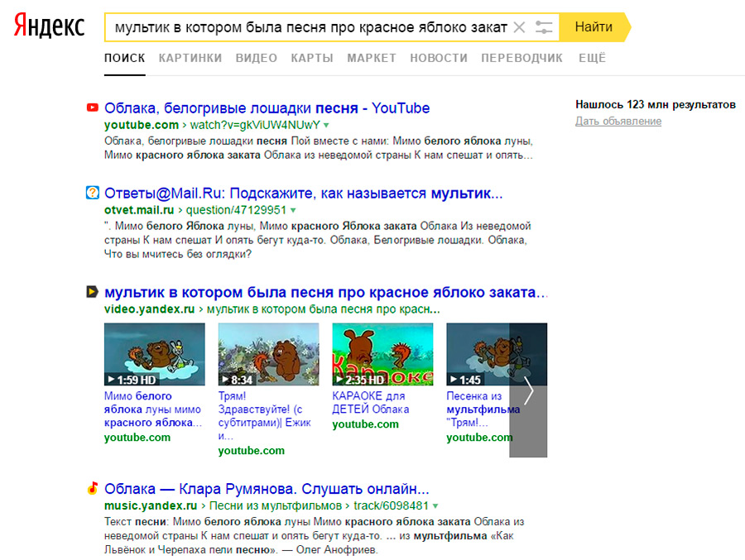Clear the search query with the X icon
745x560 pixels.
tap(519, 27)
